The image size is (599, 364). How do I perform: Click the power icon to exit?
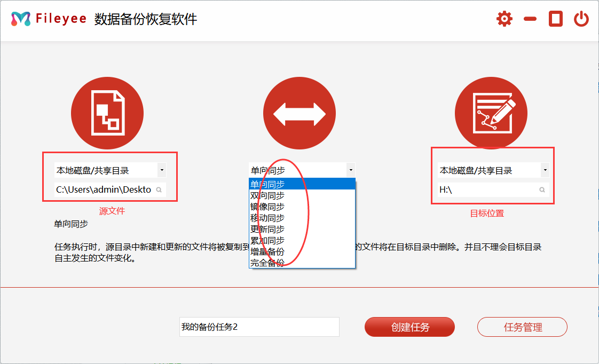point(581,19)
